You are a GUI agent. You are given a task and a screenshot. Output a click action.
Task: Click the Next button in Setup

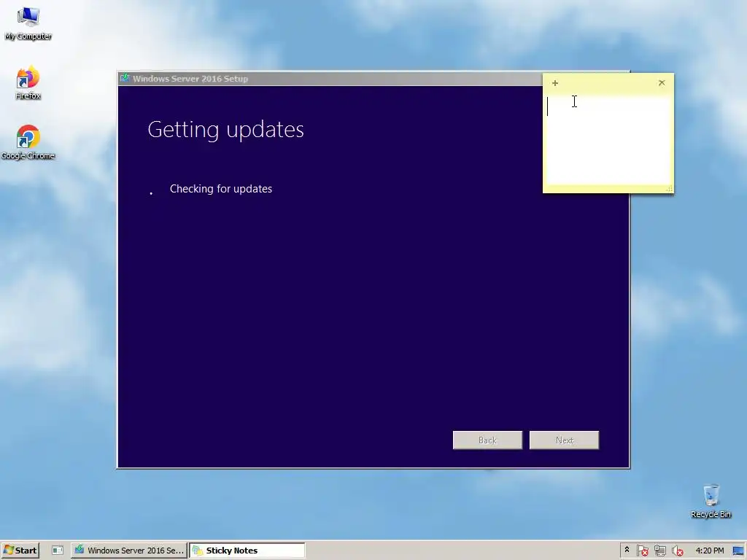(564, 440)
